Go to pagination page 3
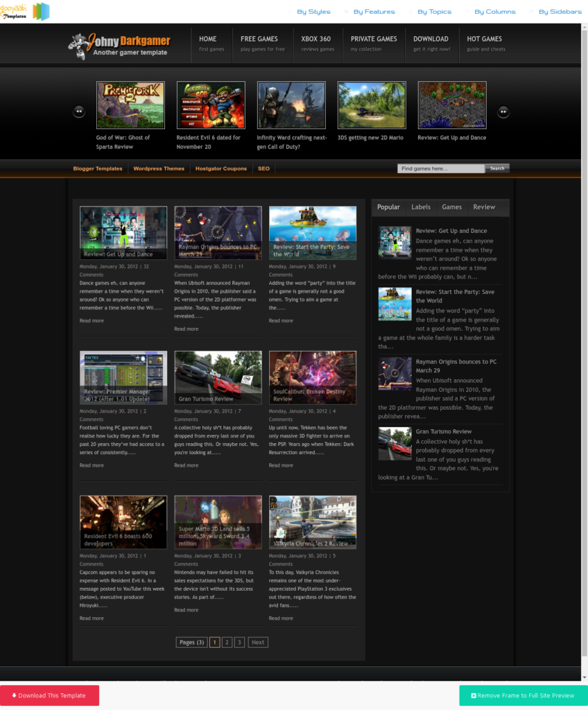588x710 pixels. (x=240, y=642)
